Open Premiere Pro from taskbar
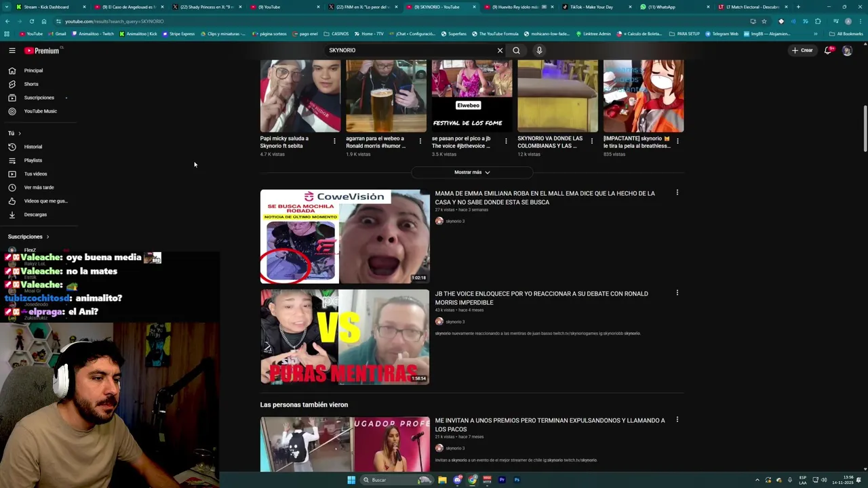 (502, 480)
